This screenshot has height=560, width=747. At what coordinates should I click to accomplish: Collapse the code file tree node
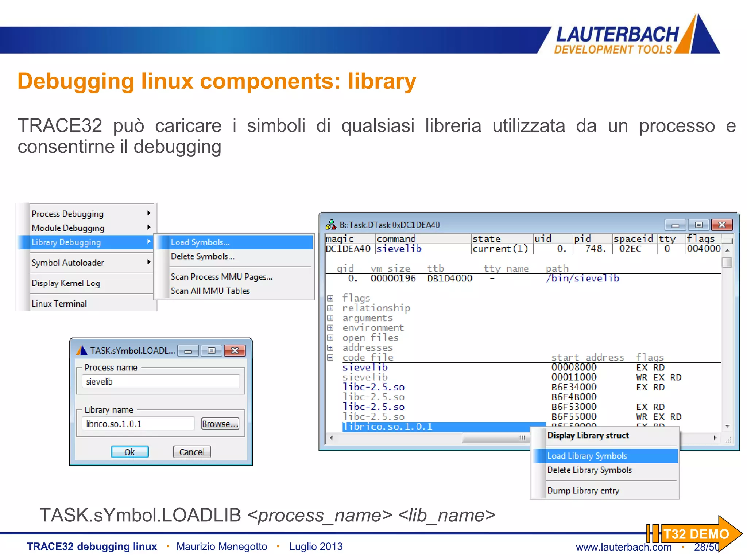pyautogui.click(x=330, y=357)
